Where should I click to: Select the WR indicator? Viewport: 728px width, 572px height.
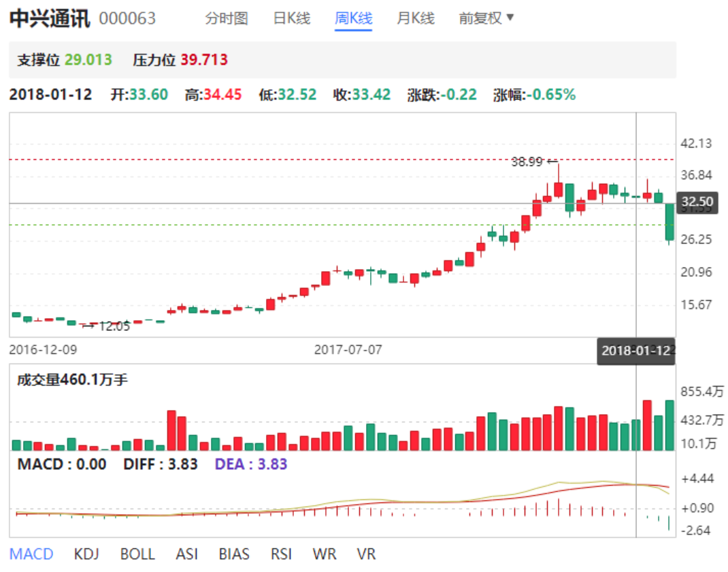click(324, 554)
